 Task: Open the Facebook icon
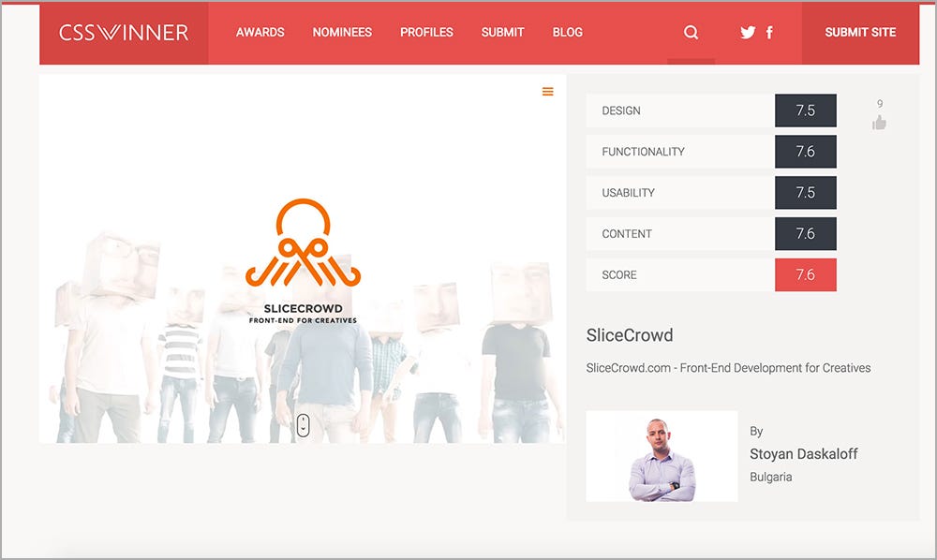pyautogui.click(x=769, y=32)
